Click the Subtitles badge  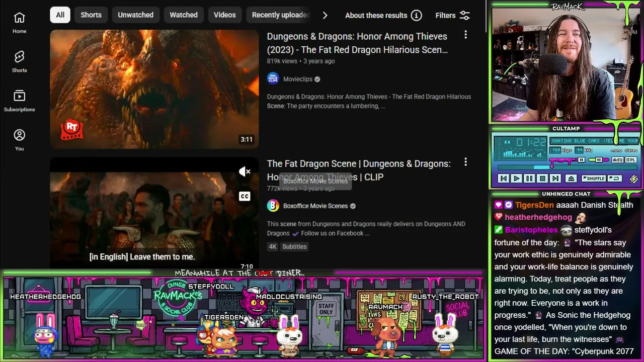click(294, 246)
